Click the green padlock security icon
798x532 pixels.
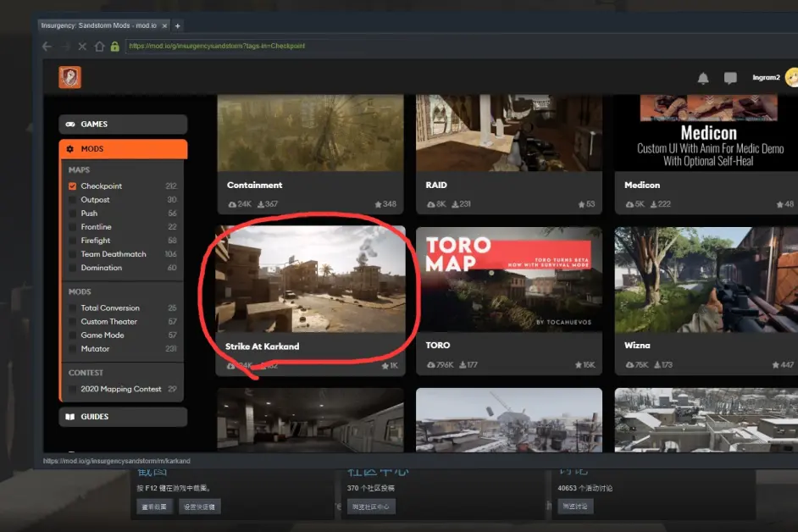coord(114,47)
